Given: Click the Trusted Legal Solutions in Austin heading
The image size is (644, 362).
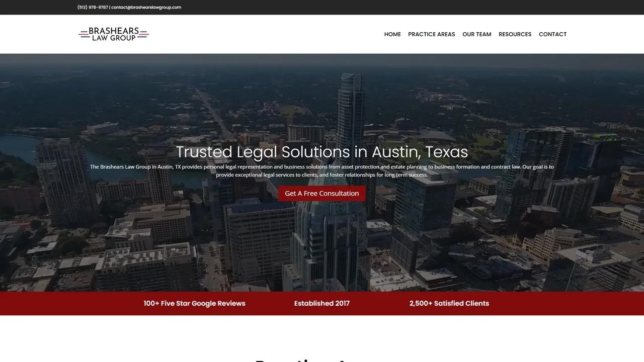Looking at the screenshot, I should pos(322,152).
